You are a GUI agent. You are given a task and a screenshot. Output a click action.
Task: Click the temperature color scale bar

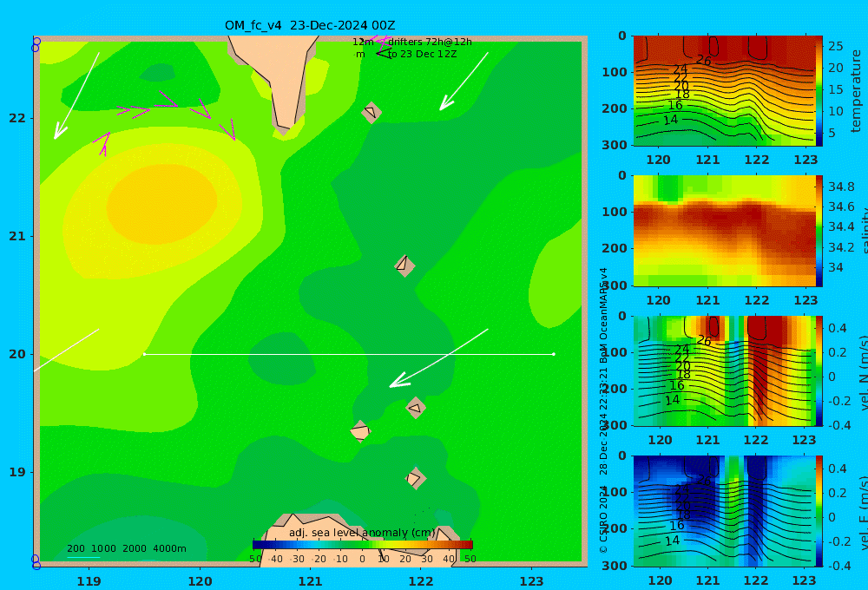pyautogui.click(x=819, y=91)
